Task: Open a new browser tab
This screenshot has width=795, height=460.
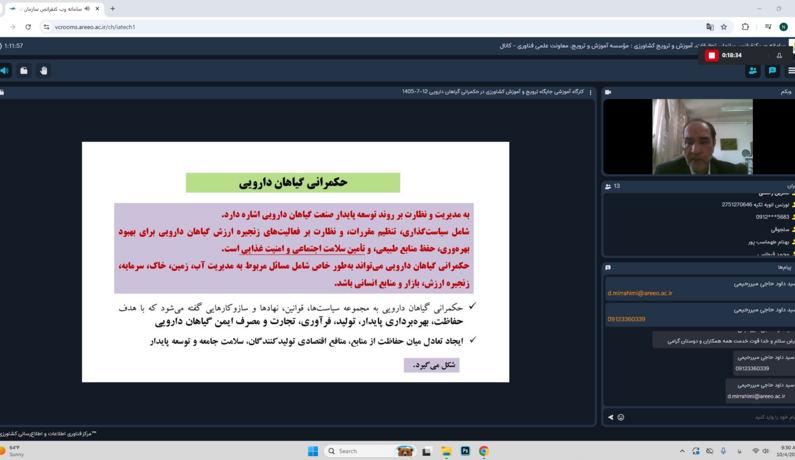Action: pos(113,9)
